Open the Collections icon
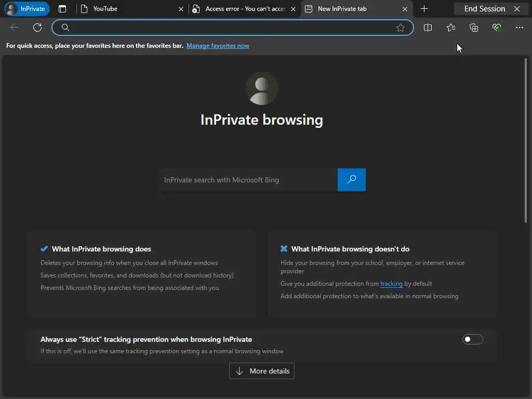The image size is (532, 399). click(x=474, y=28)
